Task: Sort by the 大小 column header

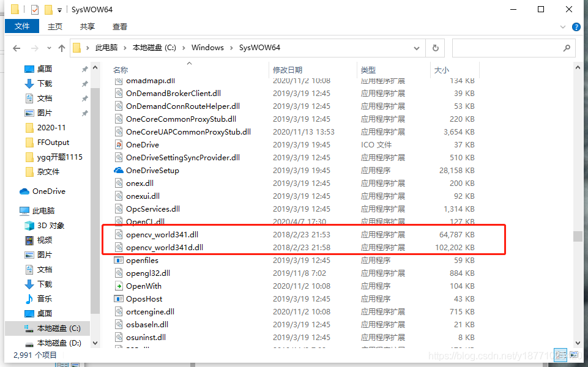Action: [x=441, y=70]
